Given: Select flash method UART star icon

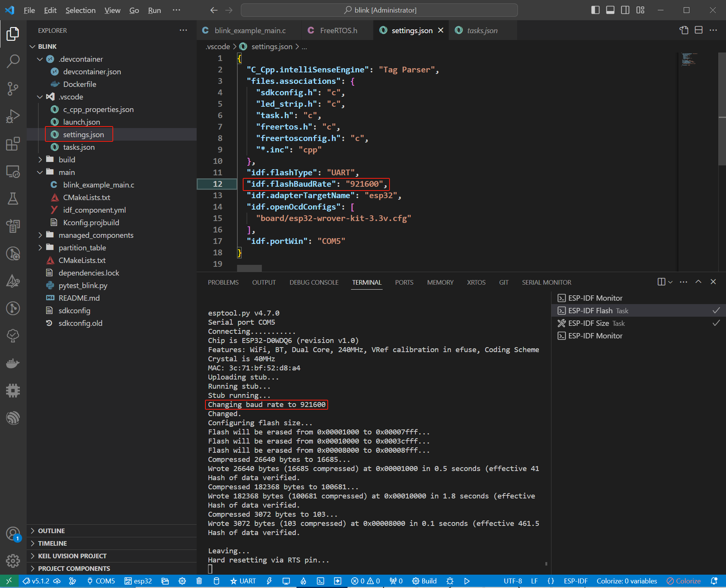Looking at the screenshot, I should [x=243, y=581].
